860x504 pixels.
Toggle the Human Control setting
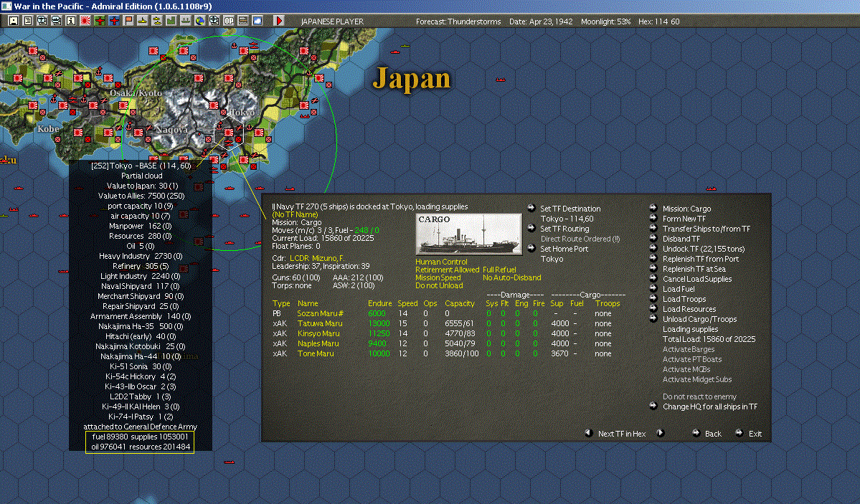coord(441,262)
